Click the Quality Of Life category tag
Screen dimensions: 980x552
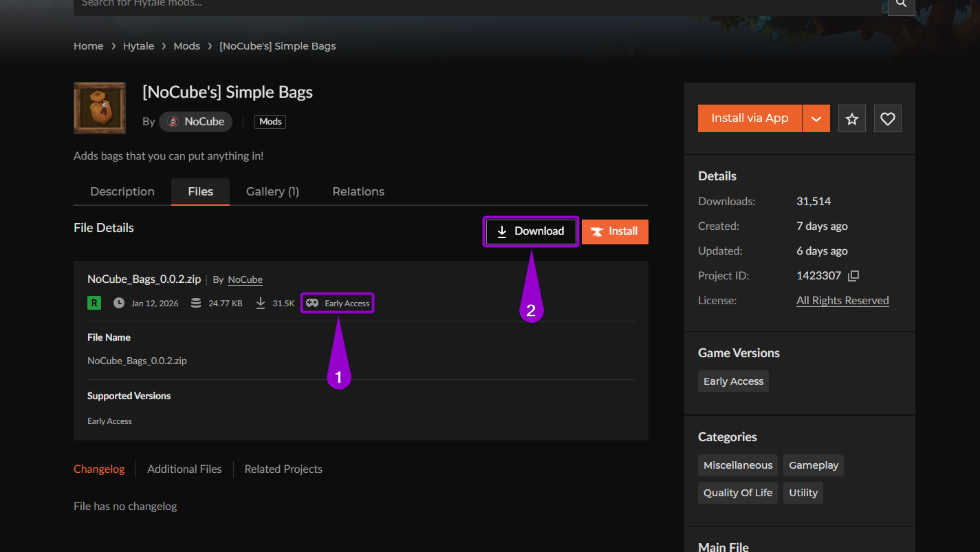(x=737, y=492)
